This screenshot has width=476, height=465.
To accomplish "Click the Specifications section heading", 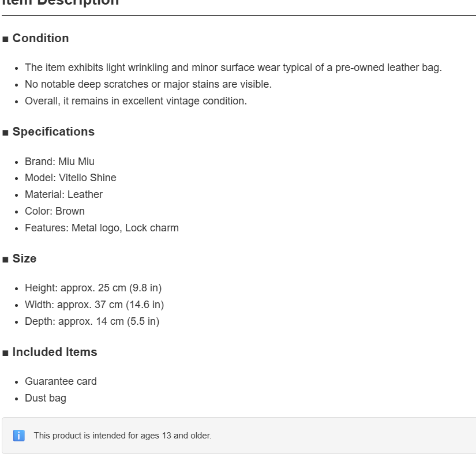I will point(54,132).
